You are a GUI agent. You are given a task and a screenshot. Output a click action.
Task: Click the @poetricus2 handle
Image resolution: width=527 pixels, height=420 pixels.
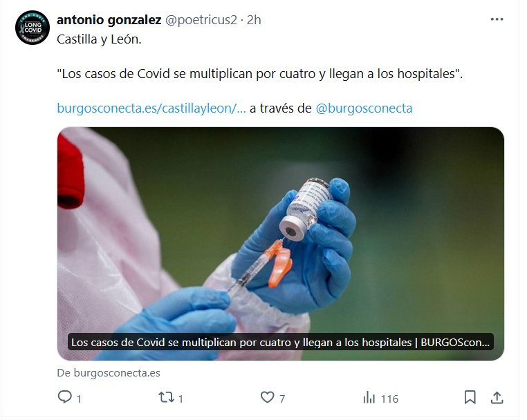[x=201, y=20]
